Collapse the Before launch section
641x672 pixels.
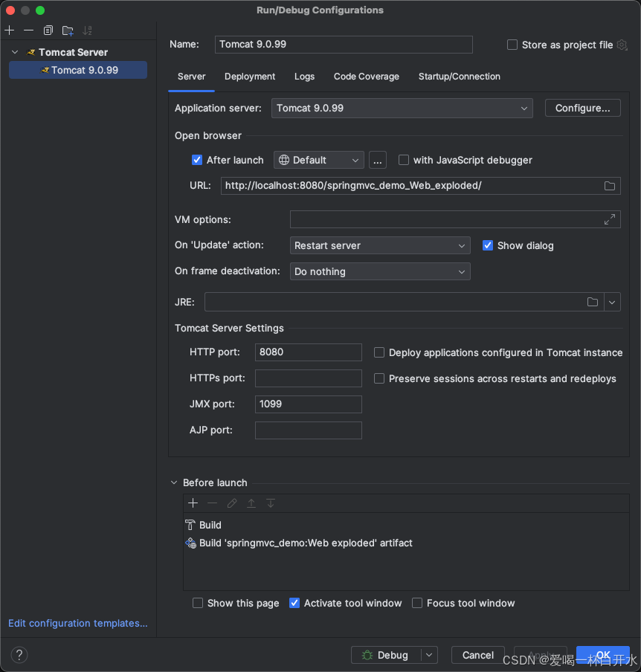[174, 482]
